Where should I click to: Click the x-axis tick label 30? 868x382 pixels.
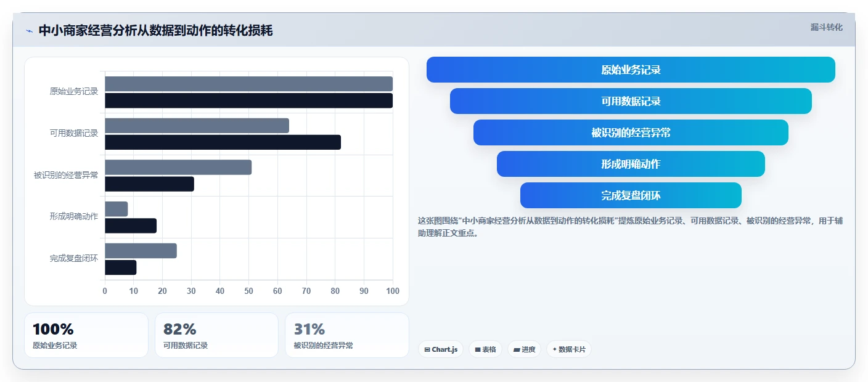(x=191, y=291)
